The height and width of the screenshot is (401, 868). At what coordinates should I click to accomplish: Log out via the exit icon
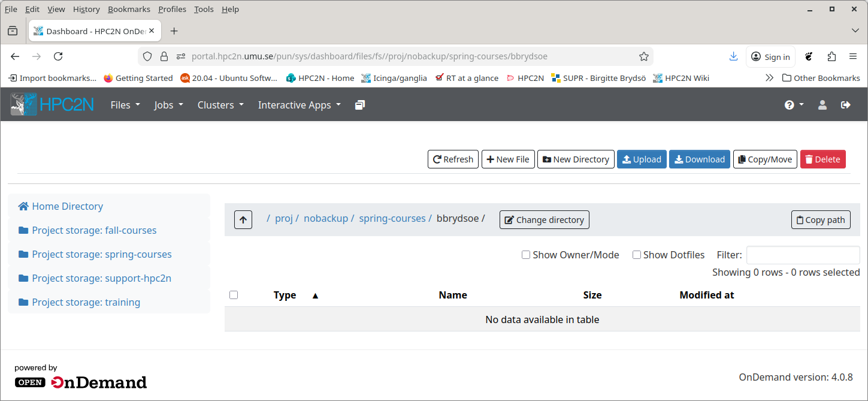846,104
